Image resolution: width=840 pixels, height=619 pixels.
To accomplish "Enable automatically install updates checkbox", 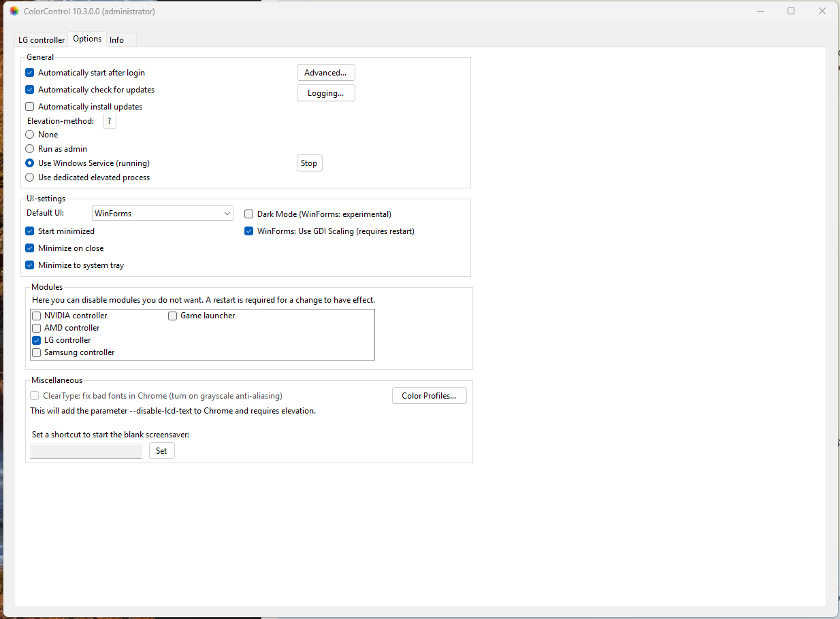I will [x=30, y=107].
